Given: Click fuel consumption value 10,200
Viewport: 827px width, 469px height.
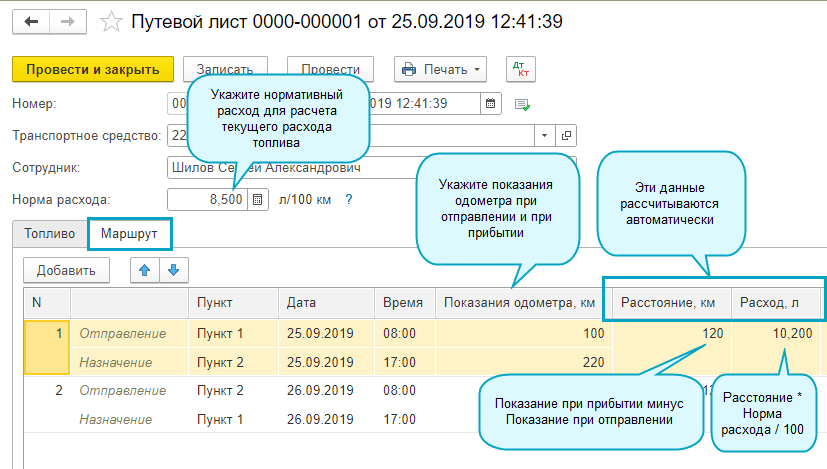Looking at the screenshot, I should click(792, 333).
